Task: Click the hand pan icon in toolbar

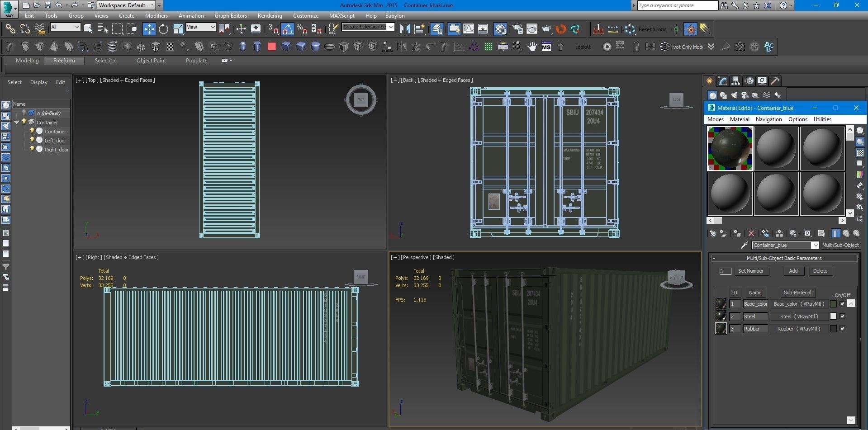Action: click(x=532, y=47)
